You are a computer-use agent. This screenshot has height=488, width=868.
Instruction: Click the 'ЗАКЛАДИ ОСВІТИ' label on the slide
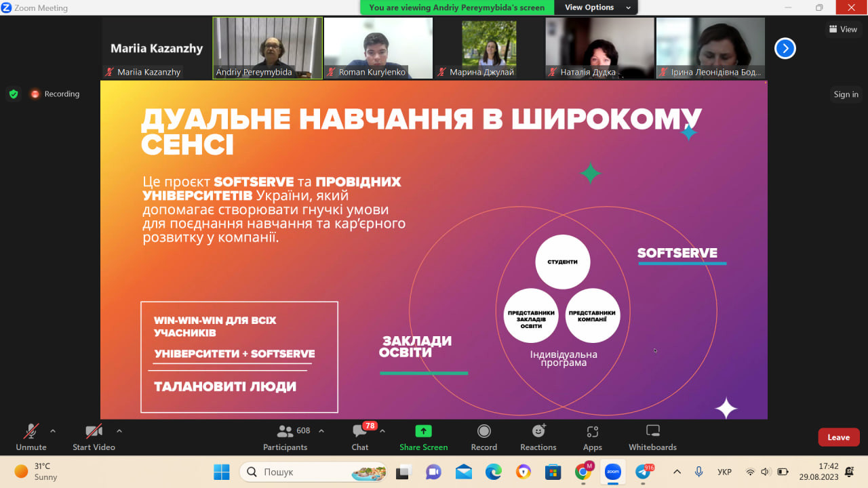coord(415,346)
